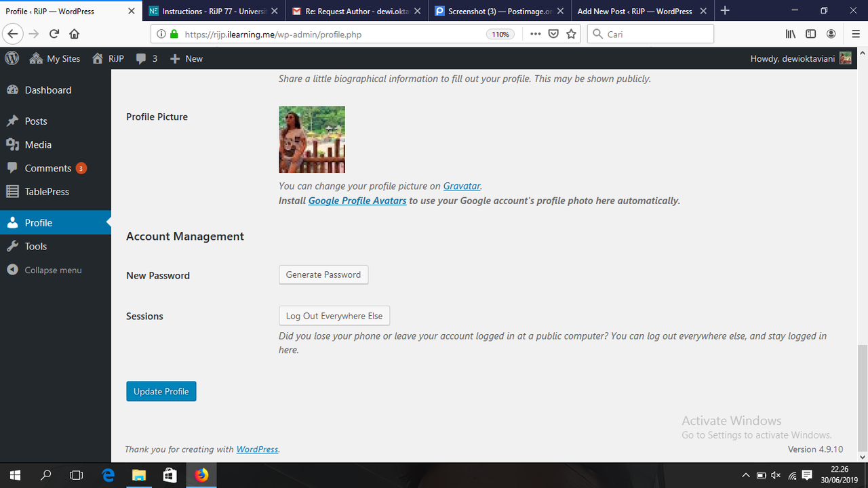Open the page actions ellipsis menu
This screenshot has height=488, width=868.
pos(535,33)
